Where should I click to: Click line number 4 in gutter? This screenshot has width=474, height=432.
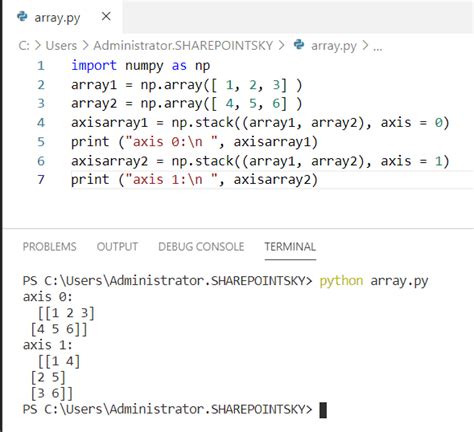coord(41,122)
